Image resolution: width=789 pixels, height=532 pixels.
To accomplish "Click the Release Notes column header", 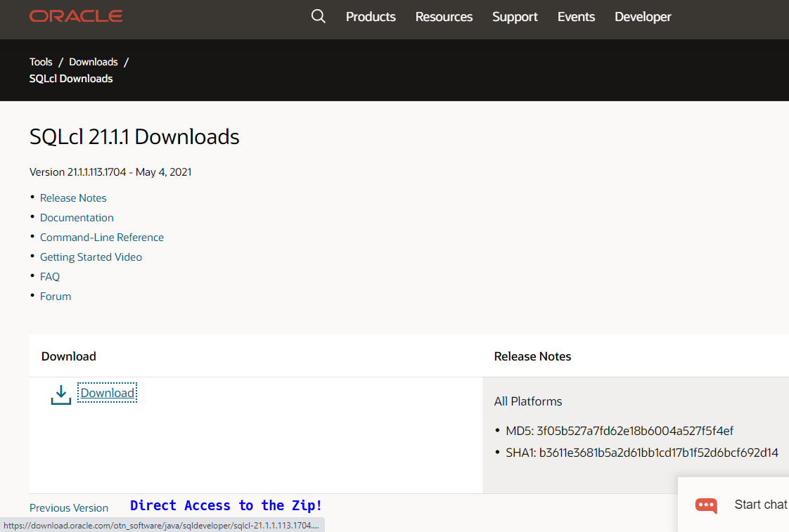I will pyautogui.click(x=532, y=356).
